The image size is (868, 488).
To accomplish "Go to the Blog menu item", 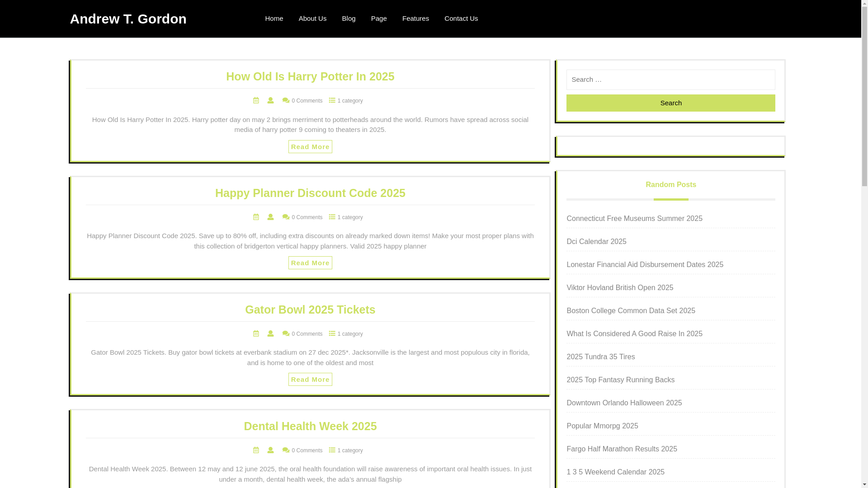I will (349, 19).
